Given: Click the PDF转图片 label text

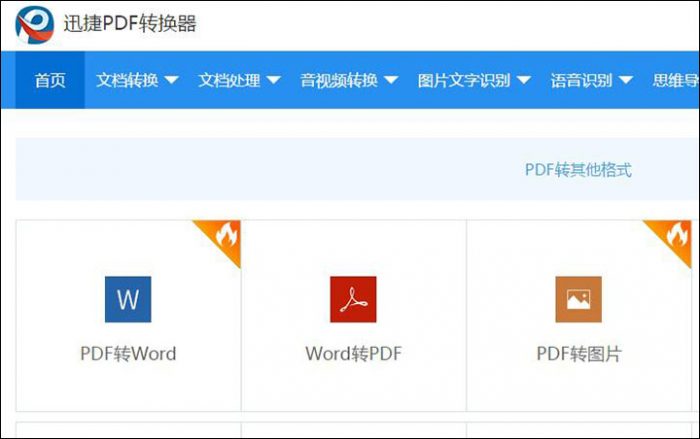Looking at the screenshot, I should coord(579,354).
